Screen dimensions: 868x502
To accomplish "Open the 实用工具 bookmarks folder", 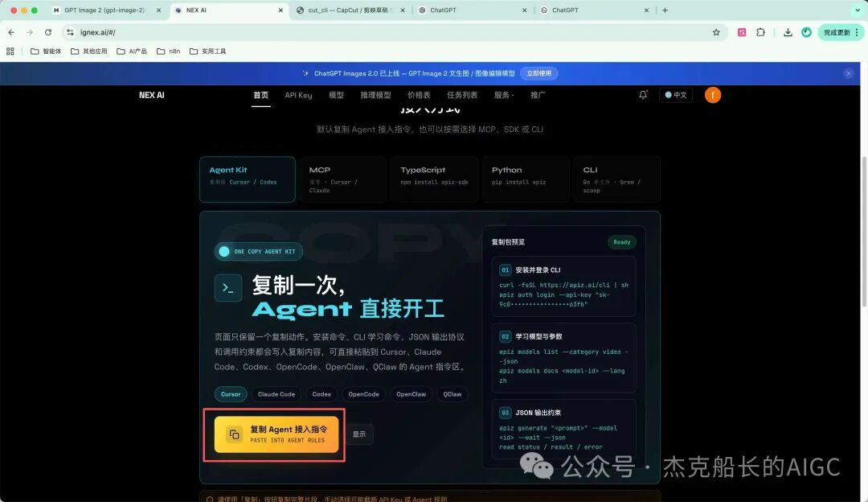I will coord(207,51).
